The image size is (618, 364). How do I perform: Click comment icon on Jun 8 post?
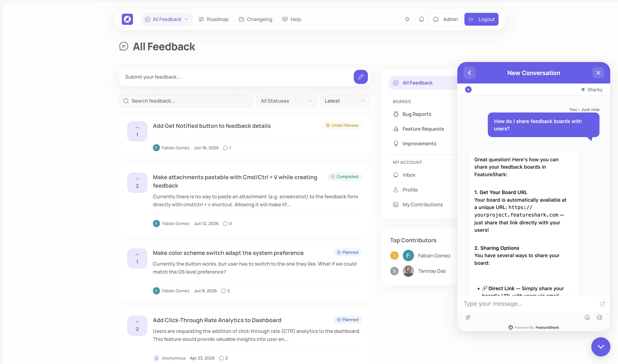223,291
